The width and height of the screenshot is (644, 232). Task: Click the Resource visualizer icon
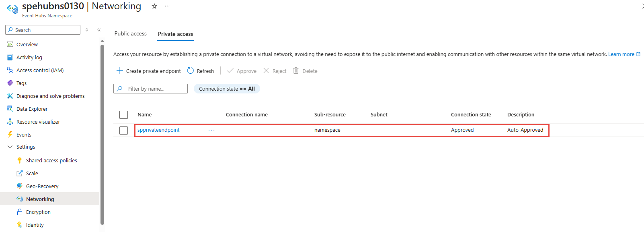click(x=10, y=122)
